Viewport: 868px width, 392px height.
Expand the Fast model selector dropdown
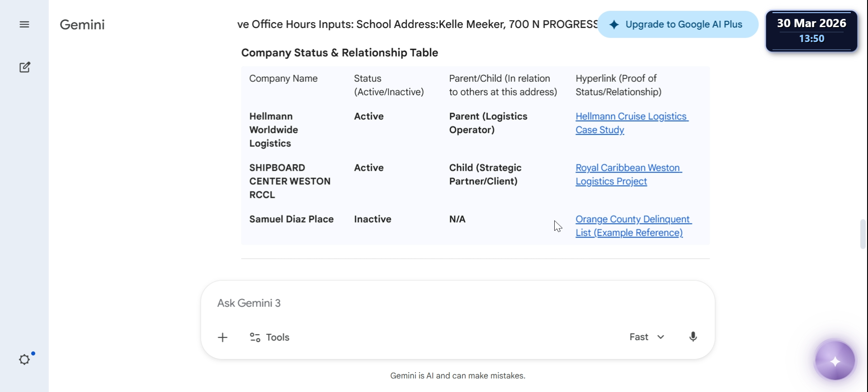[x=646, y=337]
